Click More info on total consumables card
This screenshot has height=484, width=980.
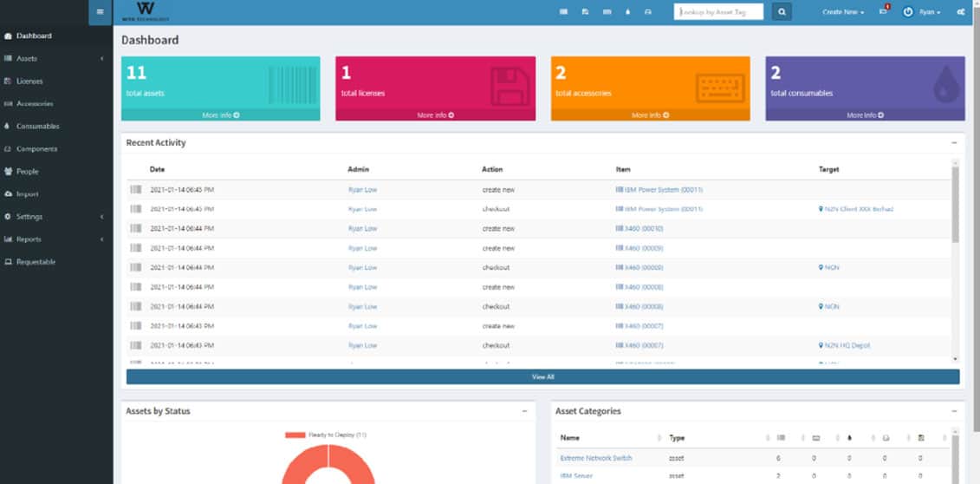coord(865,115)
